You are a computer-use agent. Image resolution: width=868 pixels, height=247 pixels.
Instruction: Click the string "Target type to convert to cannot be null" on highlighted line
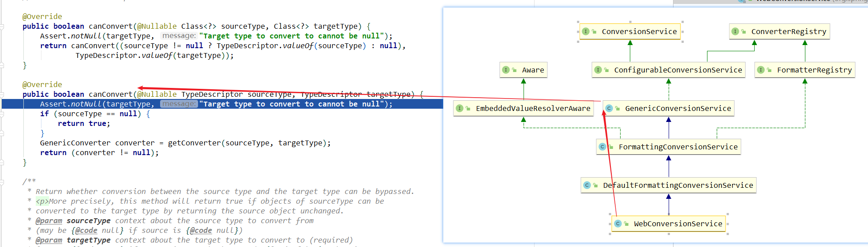(x=292, y=104)
